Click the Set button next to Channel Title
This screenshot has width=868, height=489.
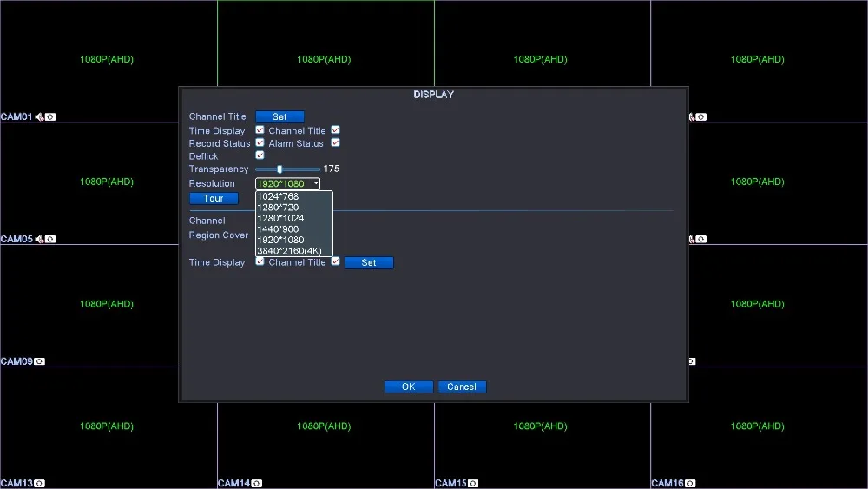(279, 117)
